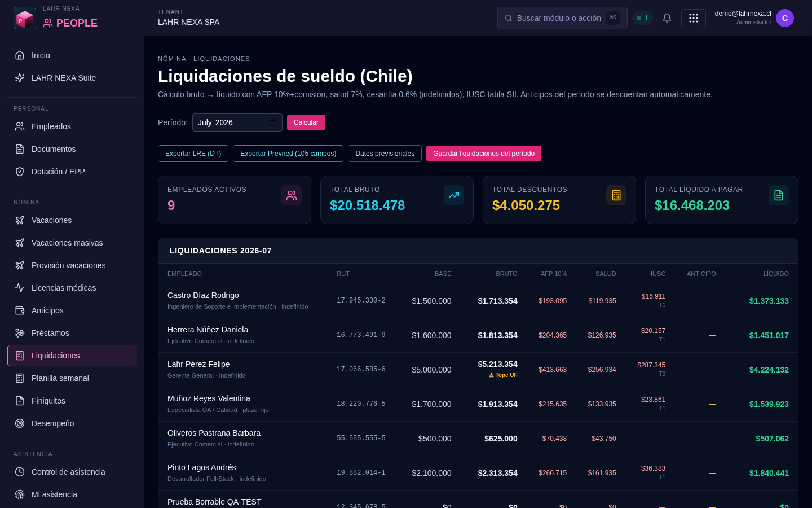Click Guardar liquidaciones del período
The height and width of the screenshot is (508, 812).
coord(484,154)
